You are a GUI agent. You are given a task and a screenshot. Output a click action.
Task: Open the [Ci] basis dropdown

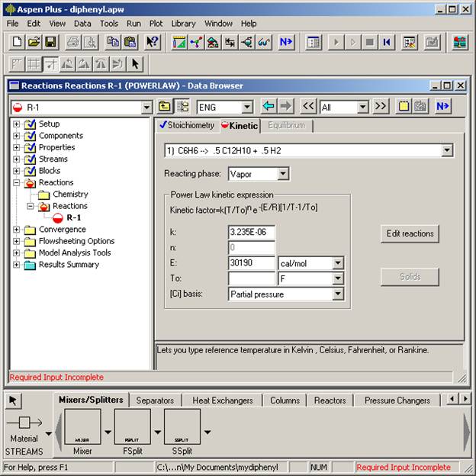coord(338,294)
